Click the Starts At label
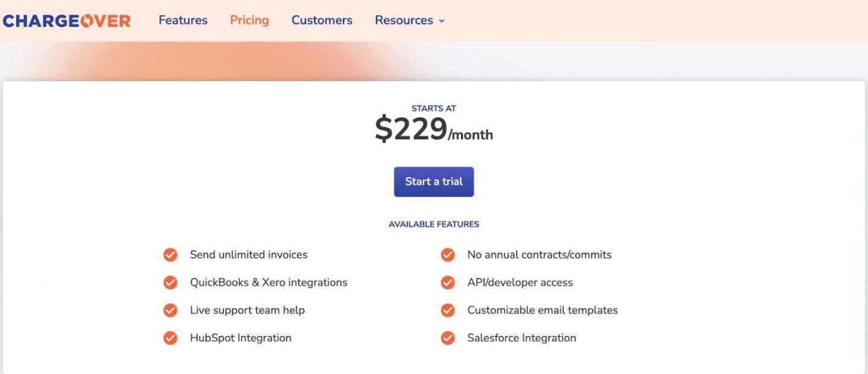 coord(434,108)
